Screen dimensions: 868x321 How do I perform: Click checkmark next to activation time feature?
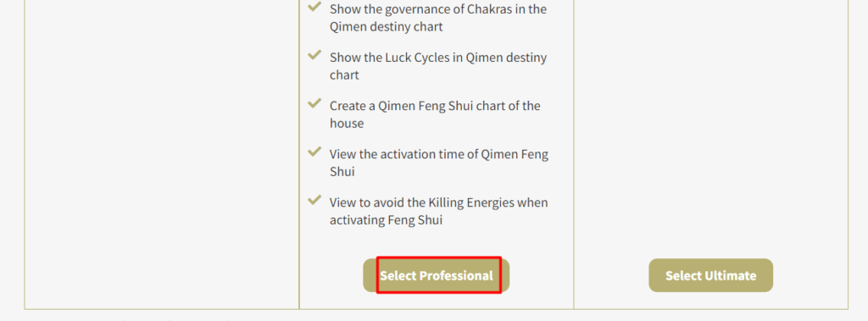[x=314, y=151]
